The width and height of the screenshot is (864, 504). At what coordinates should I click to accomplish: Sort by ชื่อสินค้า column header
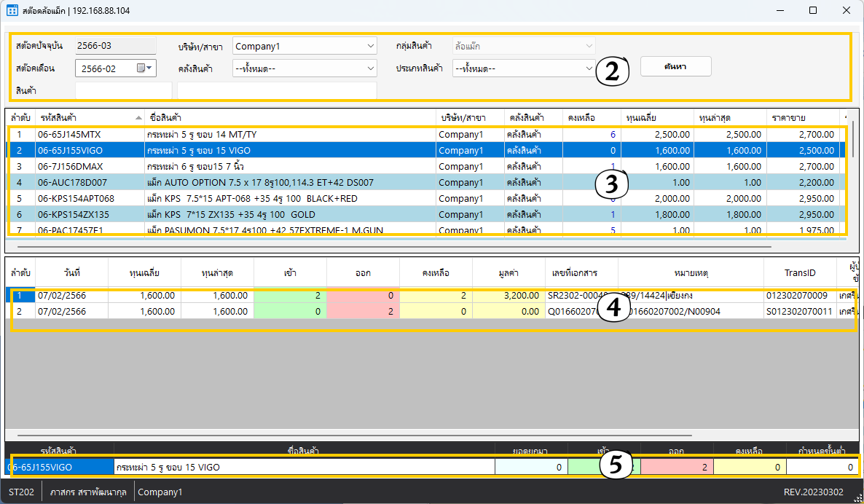click(290, 117)
